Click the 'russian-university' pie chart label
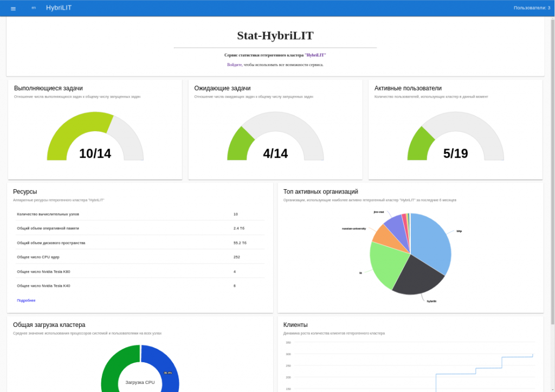The image size is (555, 392). click(x=354, y=229)
